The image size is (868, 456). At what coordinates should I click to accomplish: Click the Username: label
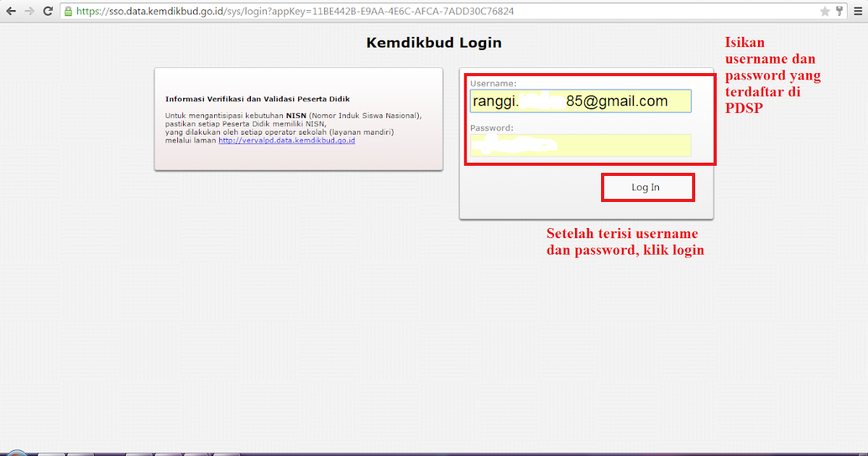pos(493,84)
